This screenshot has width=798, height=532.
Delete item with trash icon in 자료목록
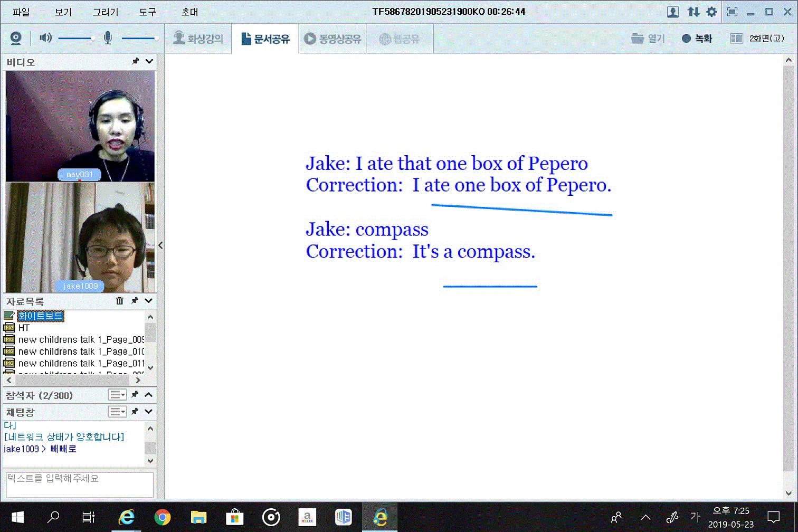click(x=120, y=301)
